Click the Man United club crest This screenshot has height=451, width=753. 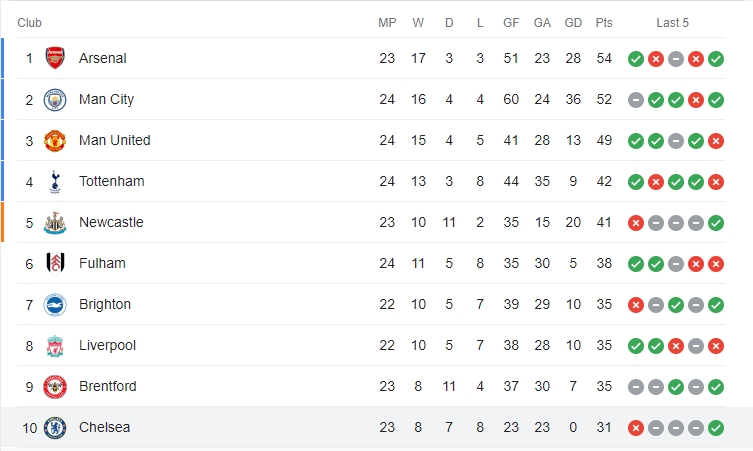coord(55,140)
